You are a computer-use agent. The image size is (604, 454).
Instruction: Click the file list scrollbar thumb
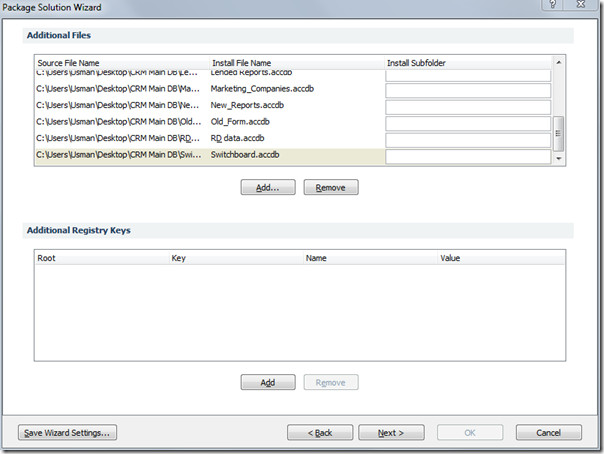pyautogui.click(x=559, y=133)
